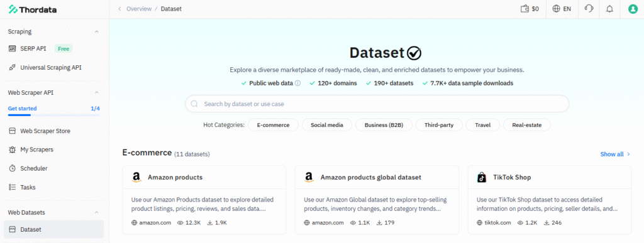This screenshot has height=243, width=644.
Task: Click the views eye icon showing 12.3K
Action: 180,223
